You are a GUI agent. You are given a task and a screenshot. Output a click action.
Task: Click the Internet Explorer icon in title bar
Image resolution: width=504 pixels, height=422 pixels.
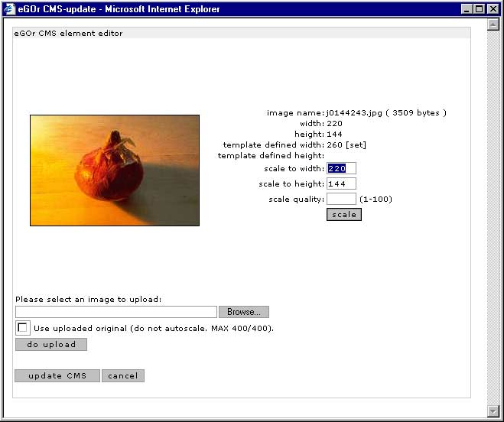(9, 9)
